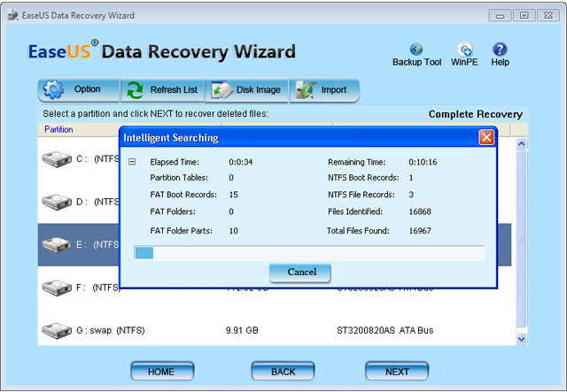Maximize the EaseUS window
Screen dimensions: 567x392
pos(524,16)
